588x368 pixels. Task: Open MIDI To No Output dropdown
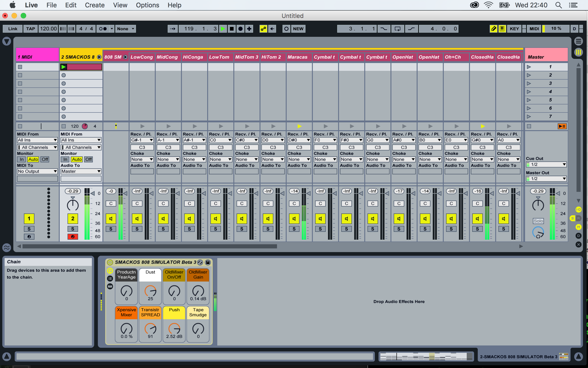tap(37, 171)
